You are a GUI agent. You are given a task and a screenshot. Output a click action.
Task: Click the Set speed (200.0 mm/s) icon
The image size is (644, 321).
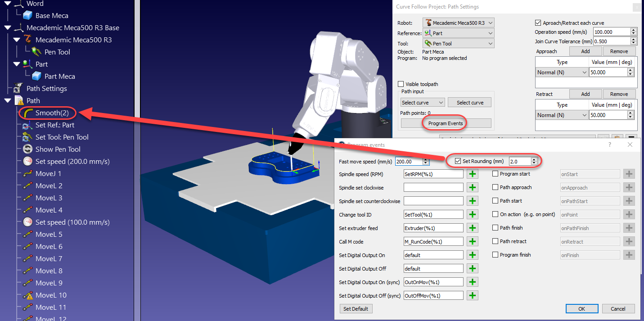[x=28, y=162]
